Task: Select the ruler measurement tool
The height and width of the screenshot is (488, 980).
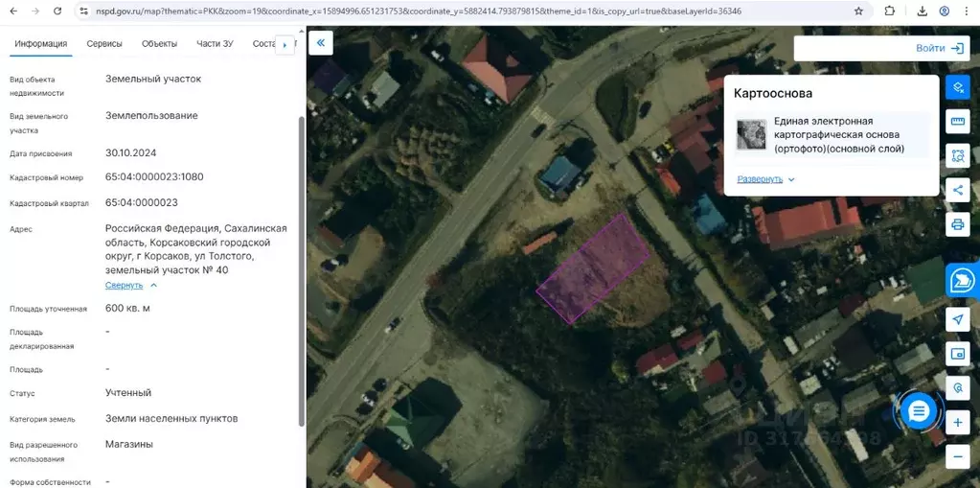Action: [x=957, y=122]
